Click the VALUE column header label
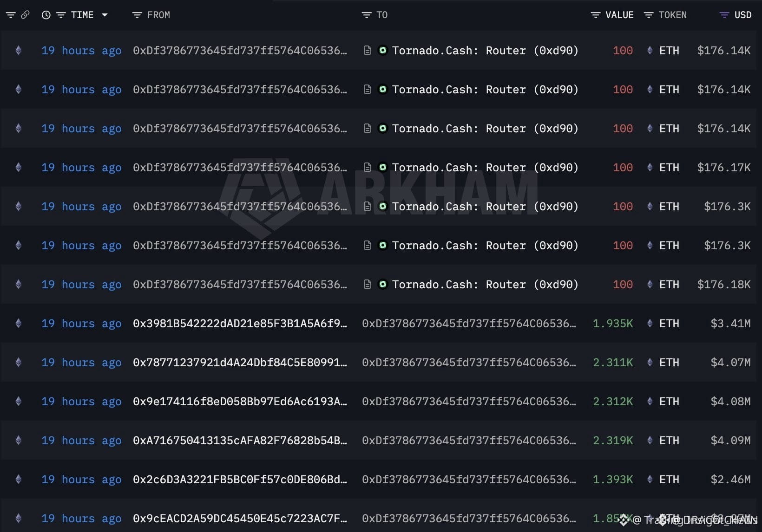The height and width of the screenshot is (532, 762). tap(619, 15)
